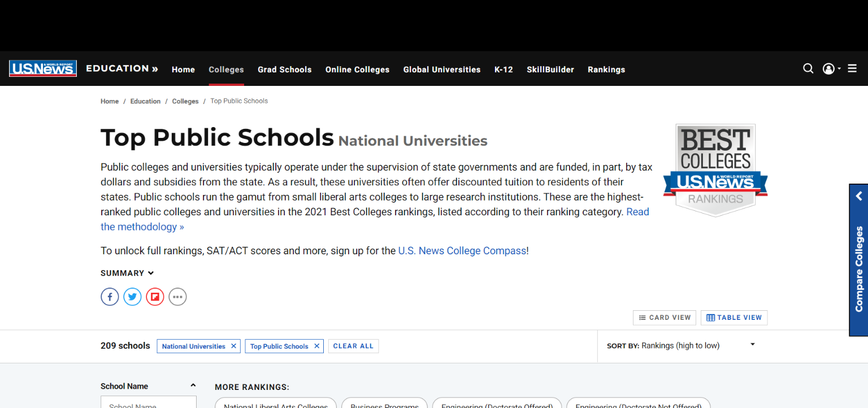Open the hamburger menu icon
This screenshot has width=868, height=408.
click(852, 68)
